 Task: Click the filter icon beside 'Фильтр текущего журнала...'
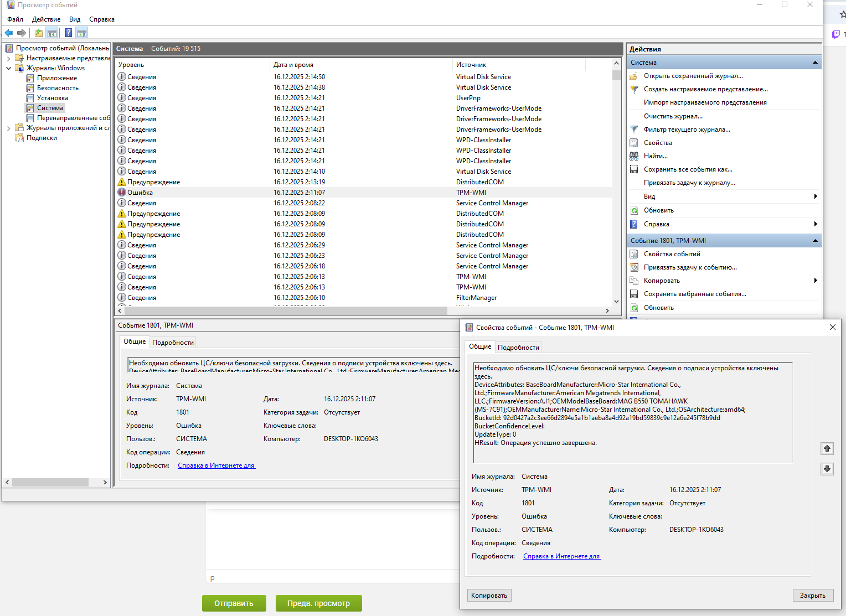pos(634,130)
